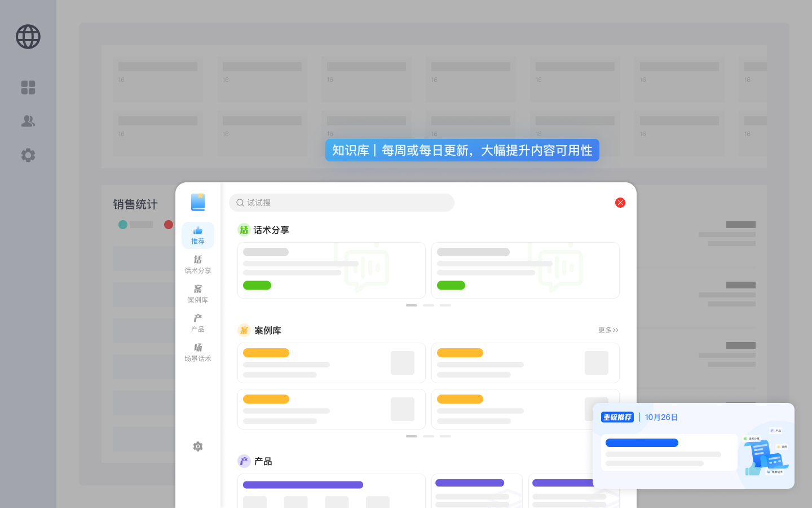Viewport: 812px width, 508px height.
Task: Click the 试试搜 search field
Action: (342, 203)
